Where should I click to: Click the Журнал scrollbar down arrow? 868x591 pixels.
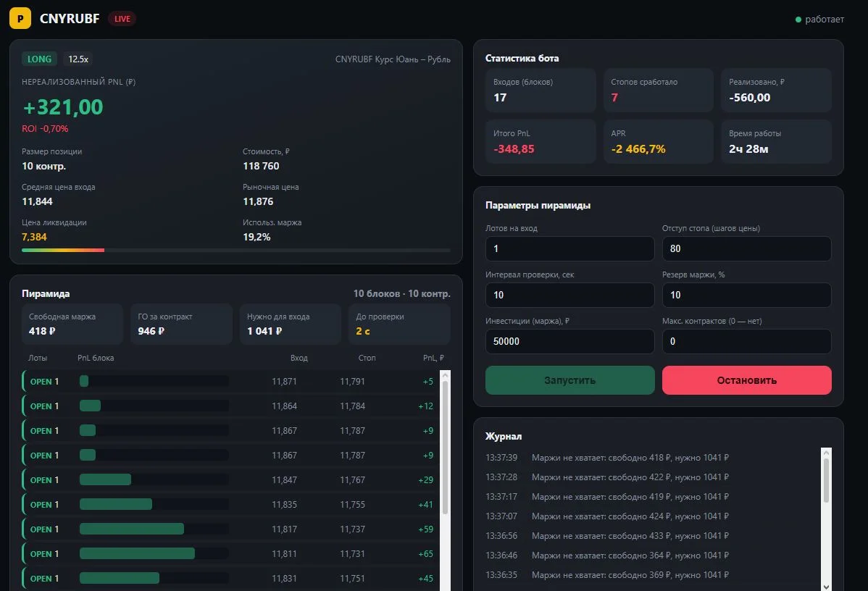[x=826, y=587]
